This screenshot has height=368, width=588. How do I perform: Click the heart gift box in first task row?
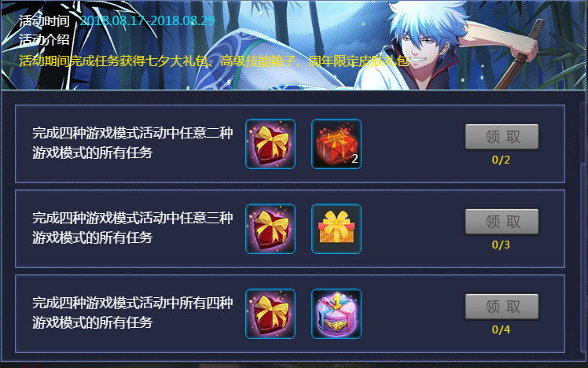tap(270, 144)
